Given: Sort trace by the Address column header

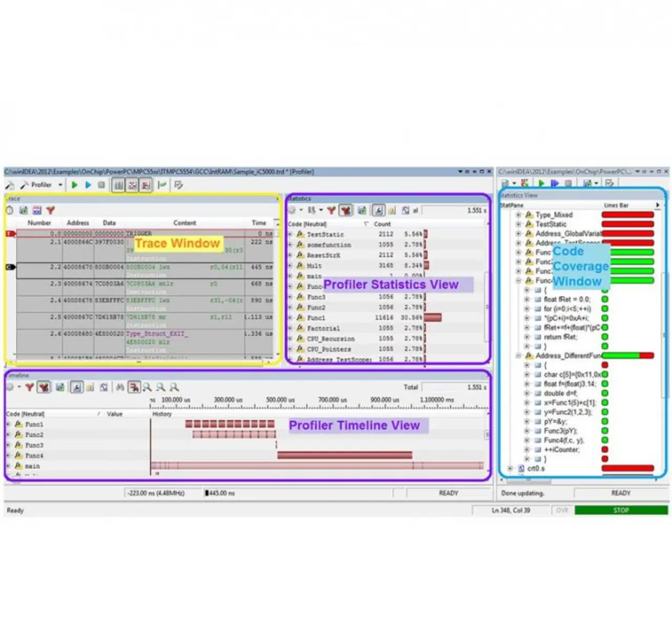Looking at the screenshot, I should point(78,223).
